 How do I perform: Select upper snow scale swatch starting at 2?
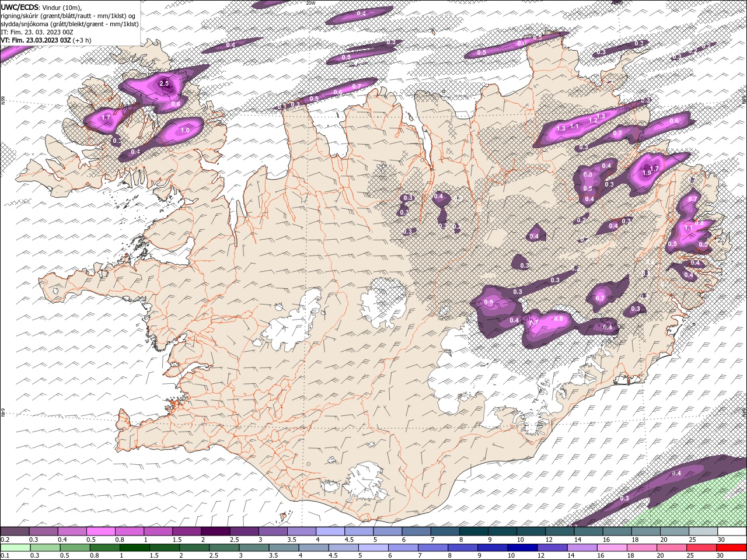click(215, 531)
